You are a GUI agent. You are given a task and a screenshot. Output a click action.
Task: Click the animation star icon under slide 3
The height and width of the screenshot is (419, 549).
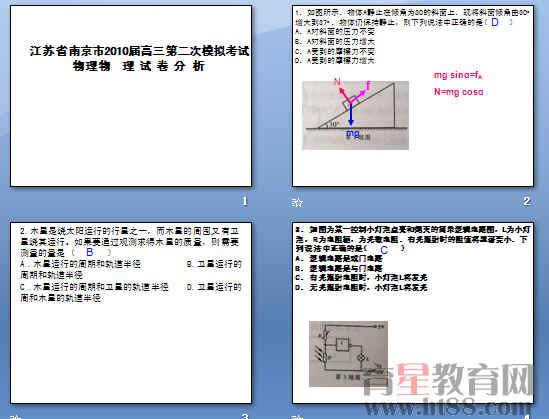[15, 417]
